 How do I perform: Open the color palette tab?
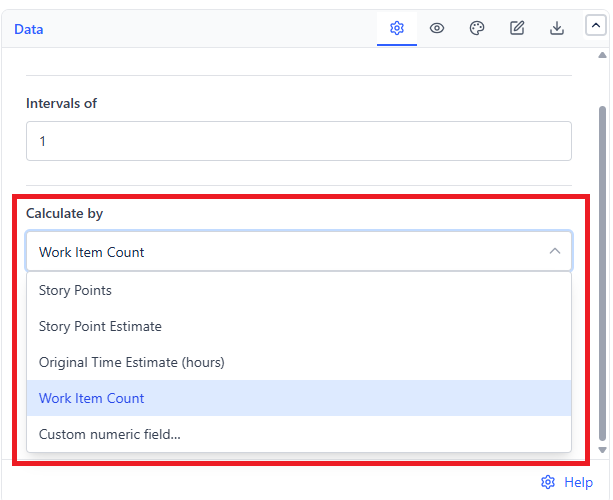(477, 28)
